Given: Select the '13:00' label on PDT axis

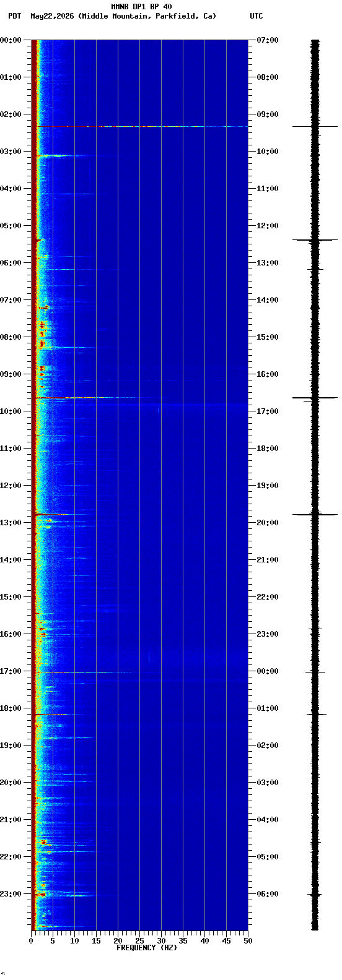Looking at the screenshot, I should pyautogui.click(x=11, y=523).
